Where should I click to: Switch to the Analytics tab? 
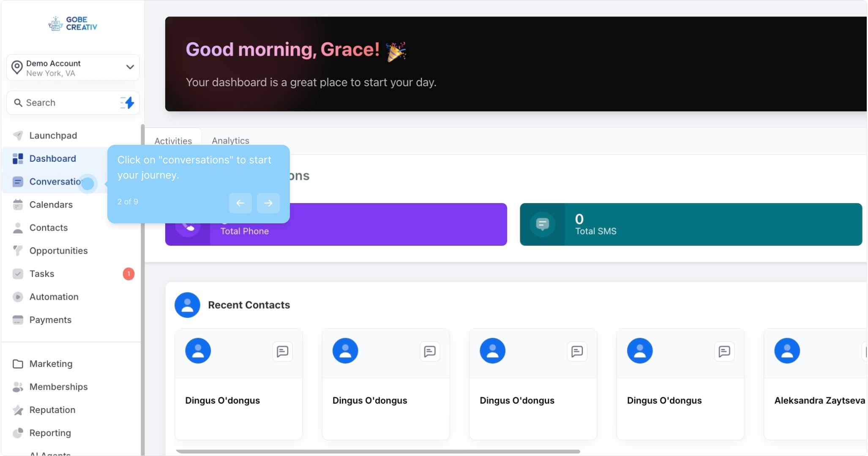(x=230, y=141)
